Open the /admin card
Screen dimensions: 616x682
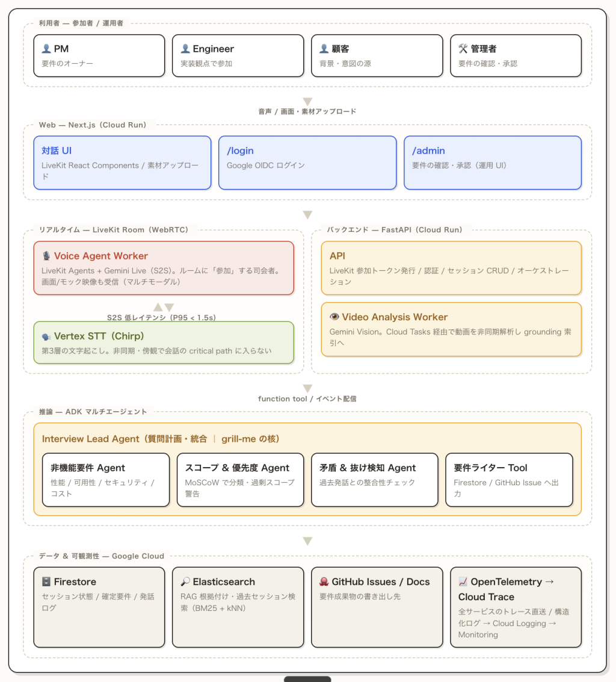(x=493, y=163)
